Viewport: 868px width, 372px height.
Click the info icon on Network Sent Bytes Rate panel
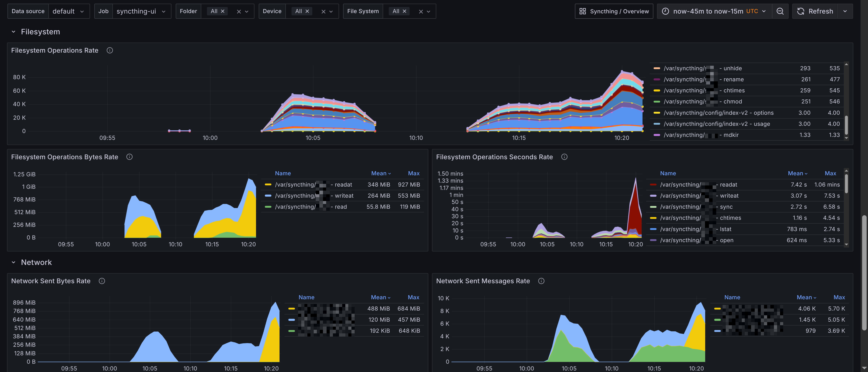102,281
